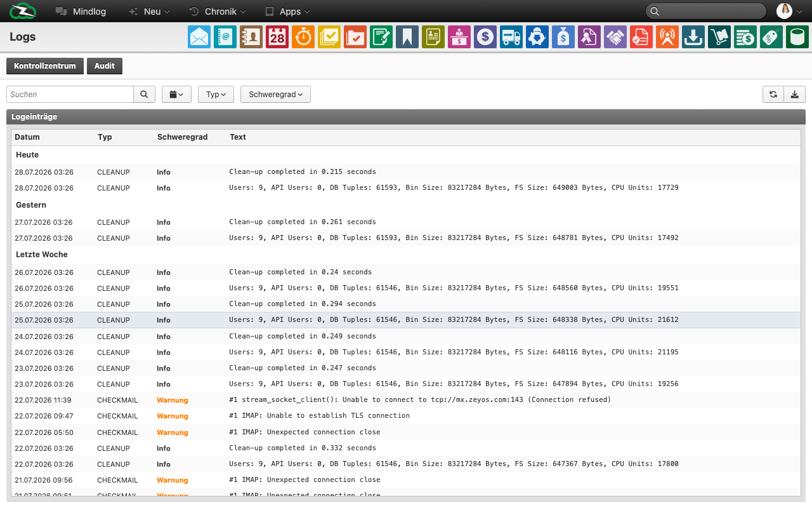Click the magnifier button beside Suchen field
Image resolution: width=812 pixels, height=508 pixels.
point(144,94)
